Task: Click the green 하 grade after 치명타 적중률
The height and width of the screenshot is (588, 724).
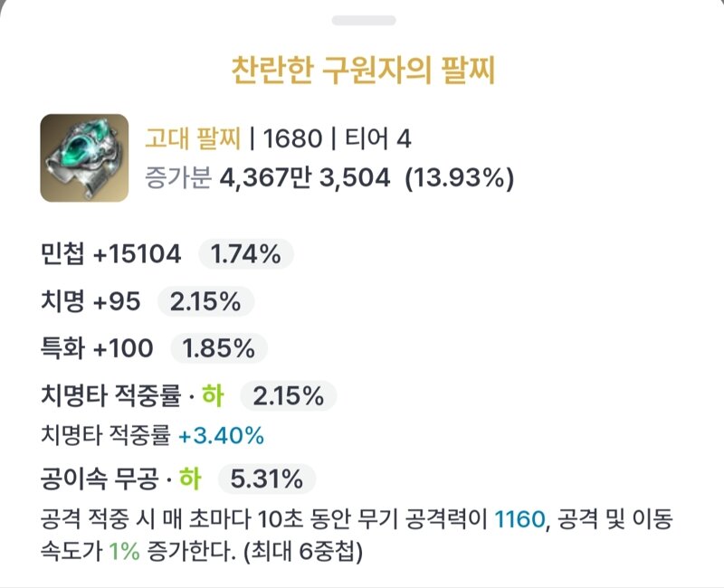Action: pyautogui.click(x=213, y=396)
